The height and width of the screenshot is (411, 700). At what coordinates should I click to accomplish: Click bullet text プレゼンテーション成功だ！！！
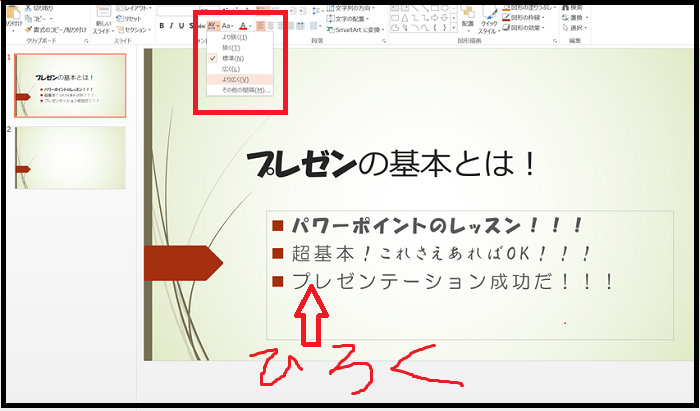(454, 282)
